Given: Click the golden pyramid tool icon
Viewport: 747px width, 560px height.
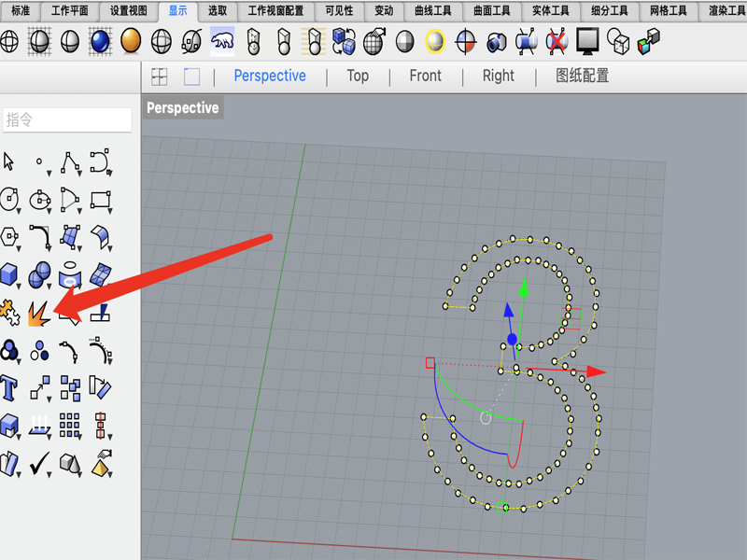Looking at the screenshot, I should 101,463.
